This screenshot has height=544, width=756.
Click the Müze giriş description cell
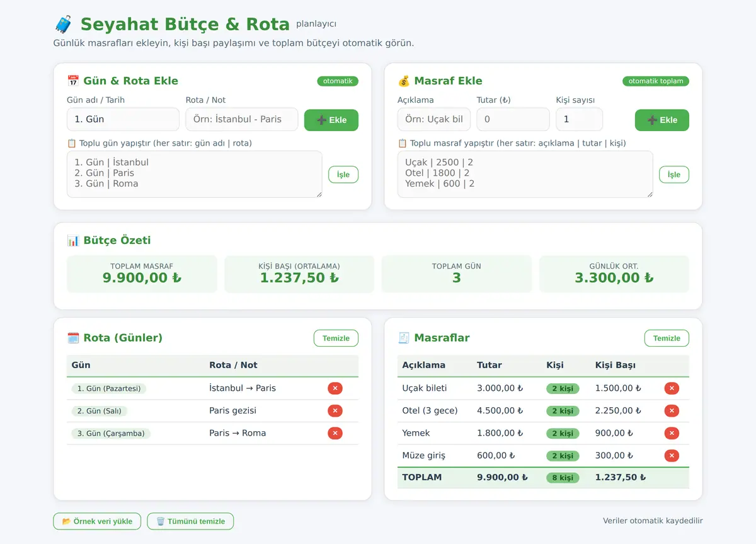424,456
